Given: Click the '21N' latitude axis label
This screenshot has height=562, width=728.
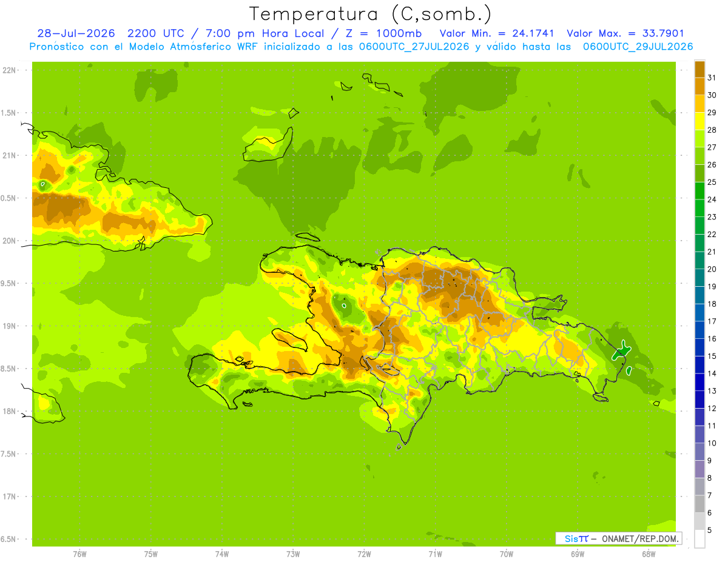Looking at the screenshot, I should (9, 156).
